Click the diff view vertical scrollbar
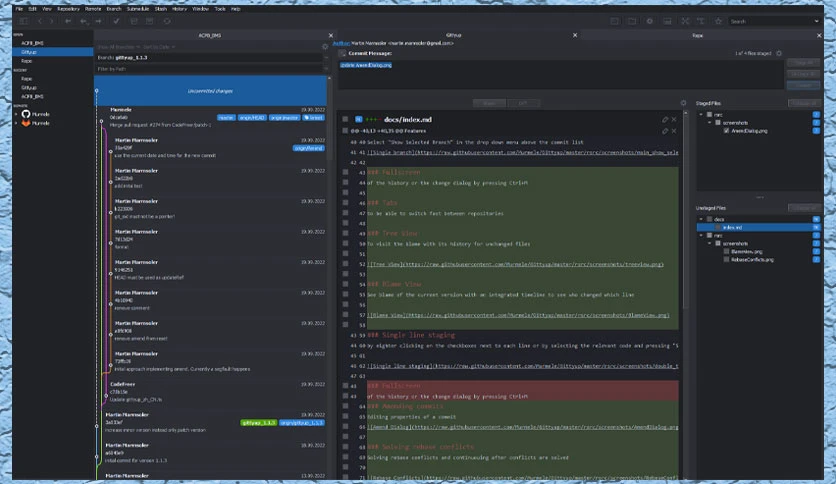Screen dimensions: 836x484 685,211
